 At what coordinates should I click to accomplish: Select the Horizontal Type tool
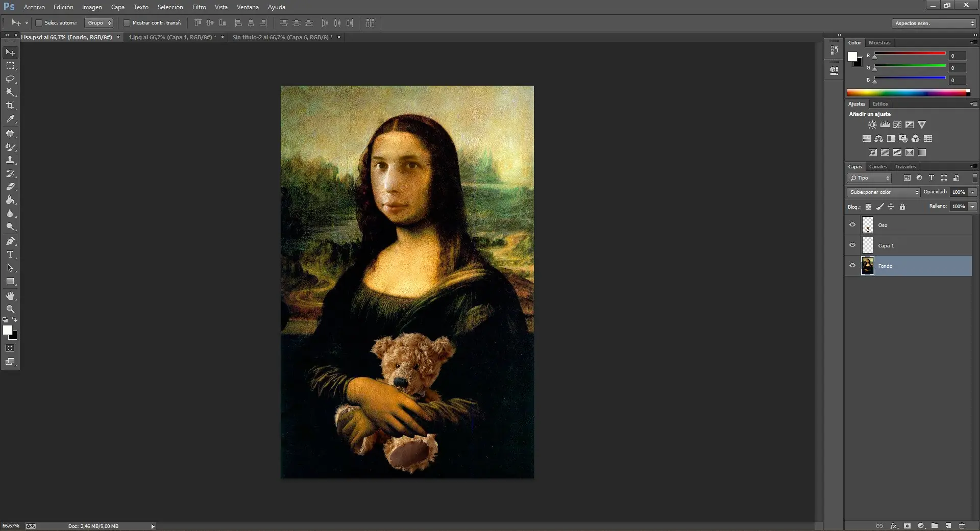click(10, 255)
